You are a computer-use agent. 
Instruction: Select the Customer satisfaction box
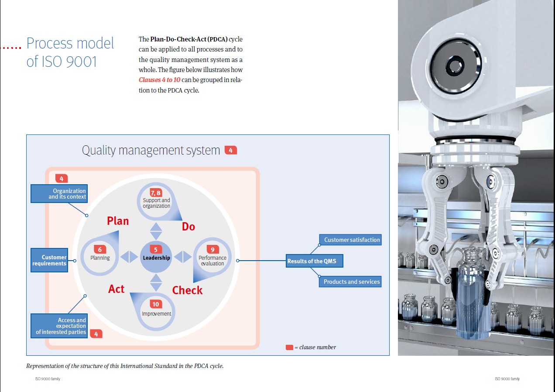(x=351, y=240)
